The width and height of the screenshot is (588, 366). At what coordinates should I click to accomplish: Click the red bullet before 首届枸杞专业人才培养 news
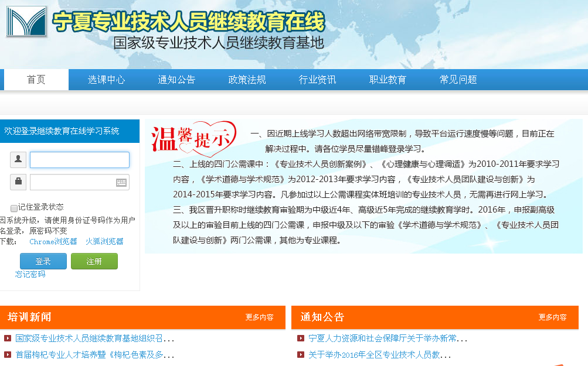click(8, 354)
